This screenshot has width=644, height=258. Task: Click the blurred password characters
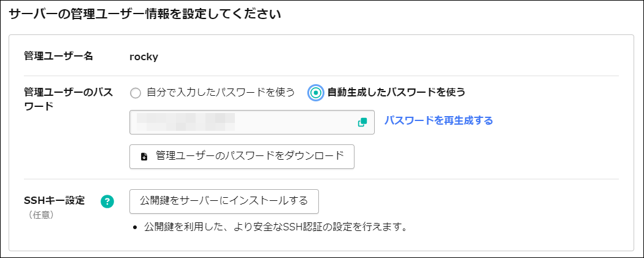coord(185,122)
